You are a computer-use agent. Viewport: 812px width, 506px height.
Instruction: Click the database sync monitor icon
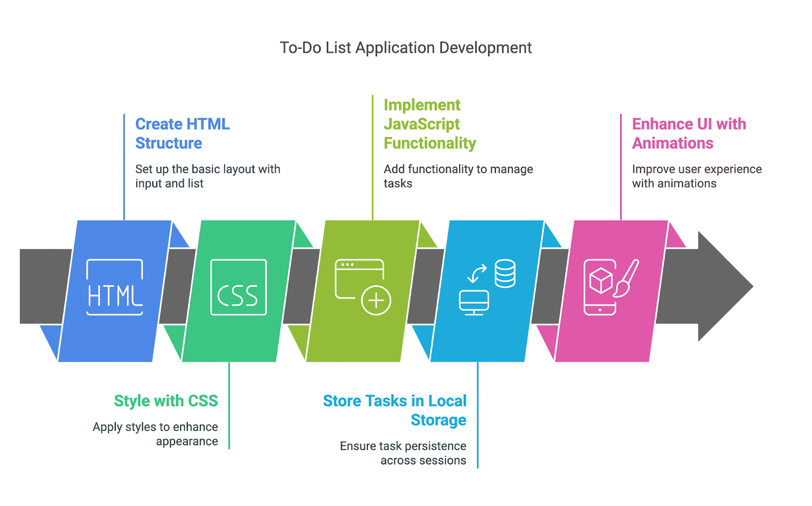pos(487,287)
